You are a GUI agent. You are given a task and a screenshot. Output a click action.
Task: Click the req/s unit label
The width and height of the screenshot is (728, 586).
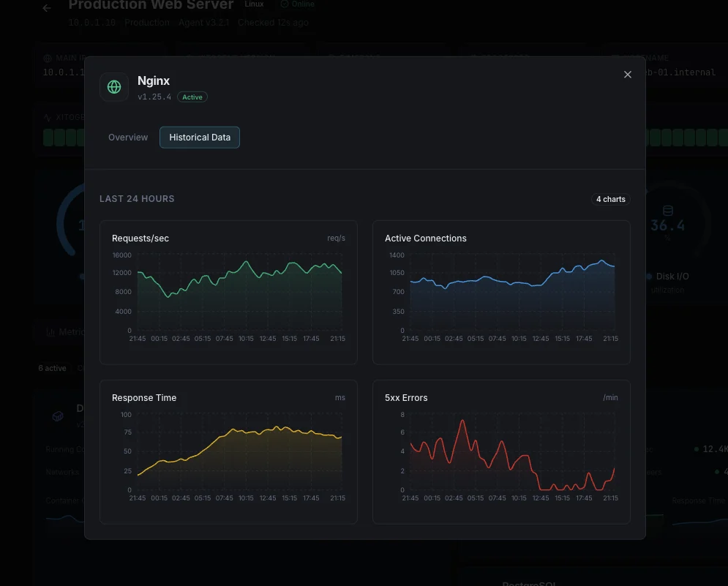(336, 238)
